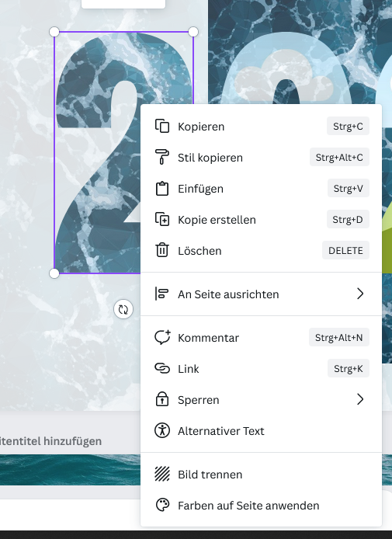Open the An Seite ausrichten menu entry

(261, 294)
